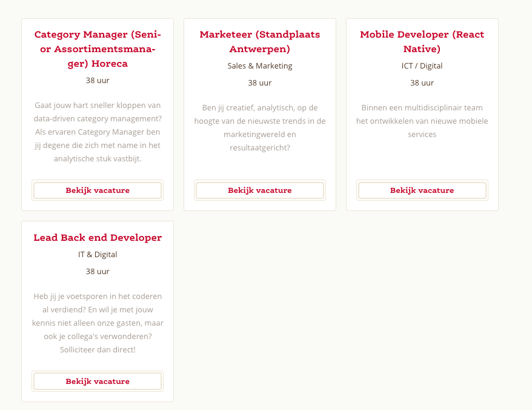Viewport: 532px width, 410px height.
Task: Click 38 uur on Mobile Developer card
Action: (x=422, y=83)
